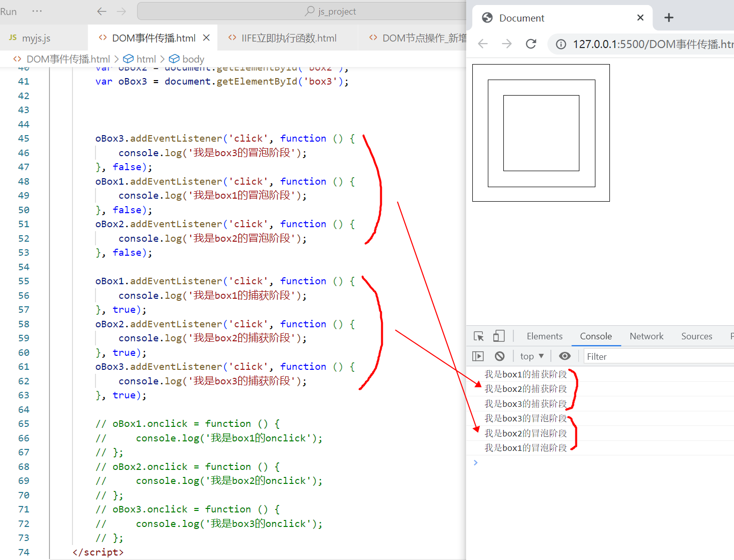Click commented oBox1.onclick code on line 65
734x560 pixels.
coord(188,424)
